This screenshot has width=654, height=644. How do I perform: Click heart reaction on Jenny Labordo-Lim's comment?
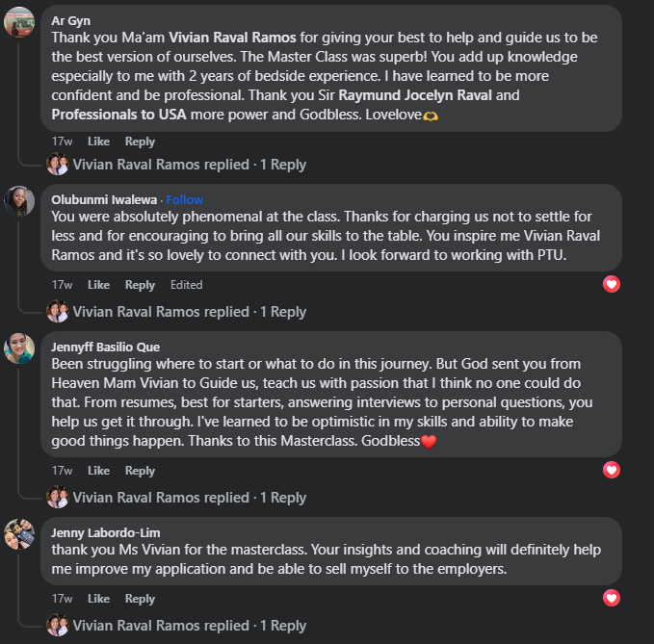coord(611,598)
